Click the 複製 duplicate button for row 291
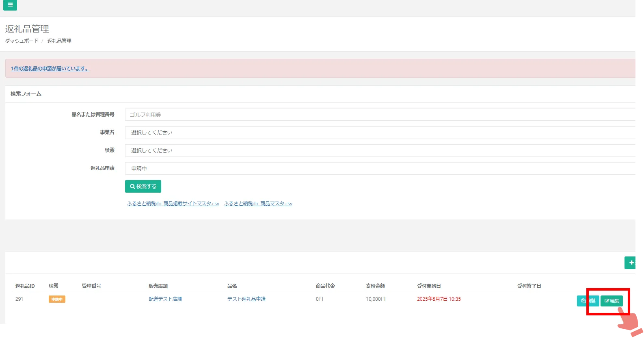 (x=588, y=301)
